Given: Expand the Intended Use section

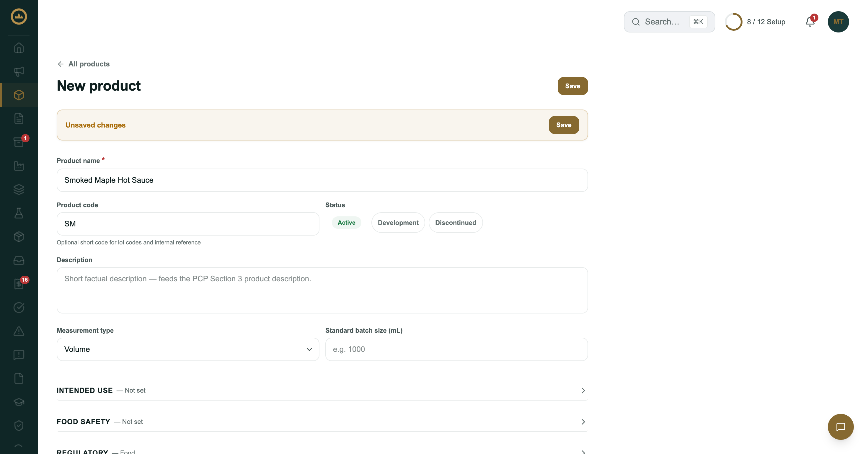Looking at the screenshot, I should tap(322, 390).
